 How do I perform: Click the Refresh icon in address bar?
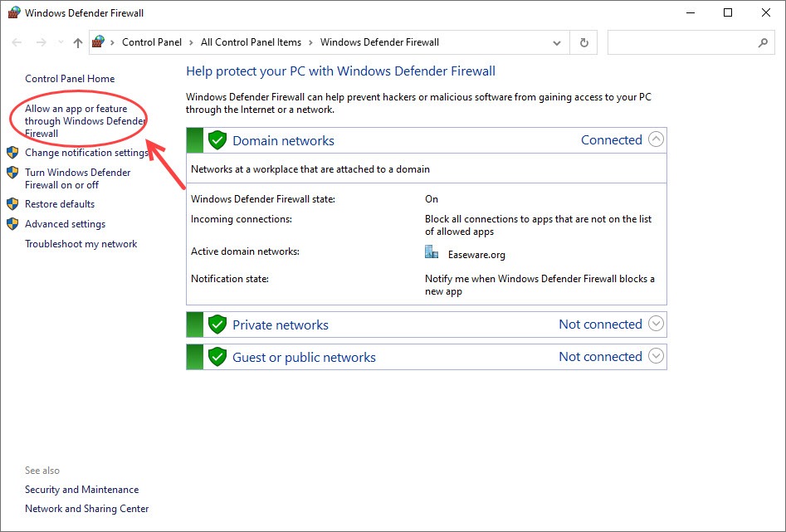[x=584, y=42]
